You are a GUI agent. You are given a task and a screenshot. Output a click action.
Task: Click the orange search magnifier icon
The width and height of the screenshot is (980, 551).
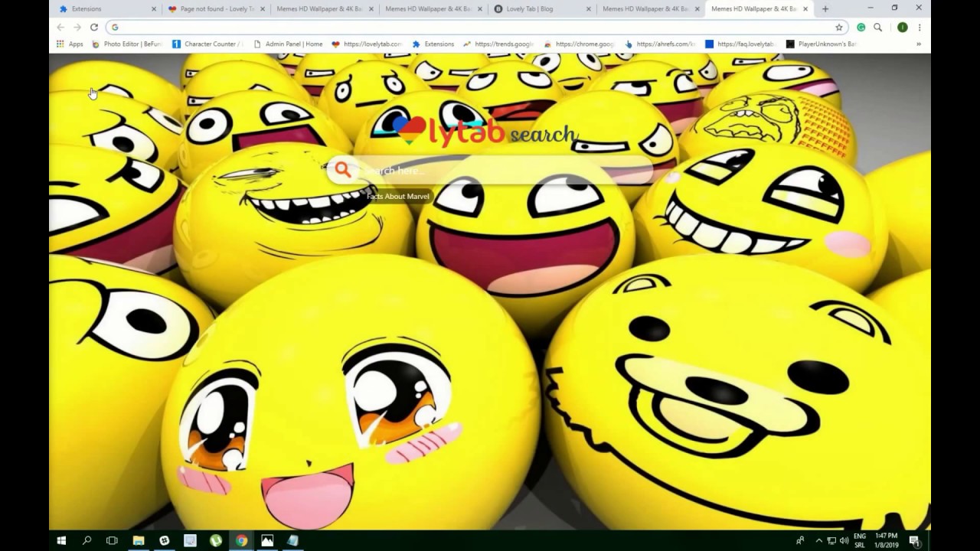click(x=342, y=170)
